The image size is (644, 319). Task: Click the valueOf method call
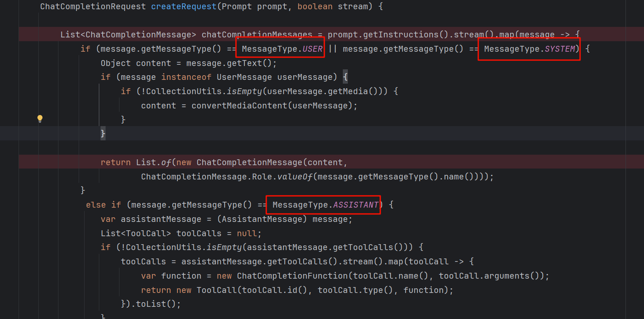[x=295, y=177]
